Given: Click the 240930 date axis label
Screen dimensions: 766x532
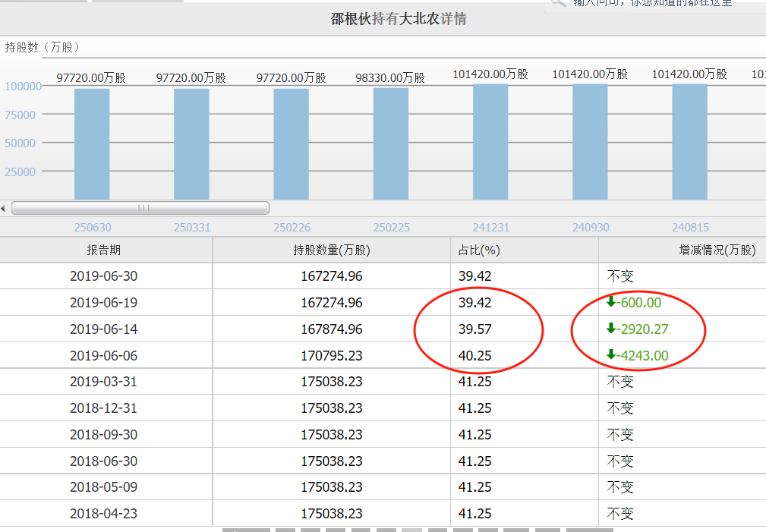Looking at the screenshot, I should tap(591, 227).
